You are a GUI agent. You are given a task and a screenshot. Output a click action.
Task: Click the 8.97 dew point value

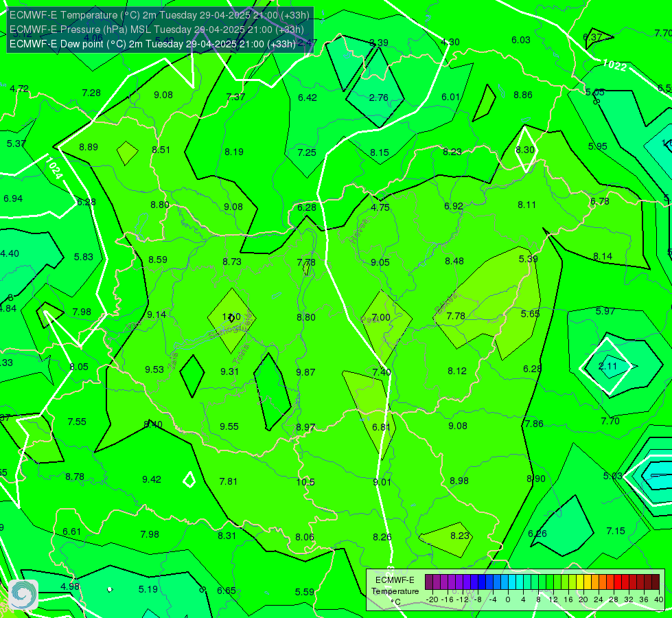tap(305, 428)
